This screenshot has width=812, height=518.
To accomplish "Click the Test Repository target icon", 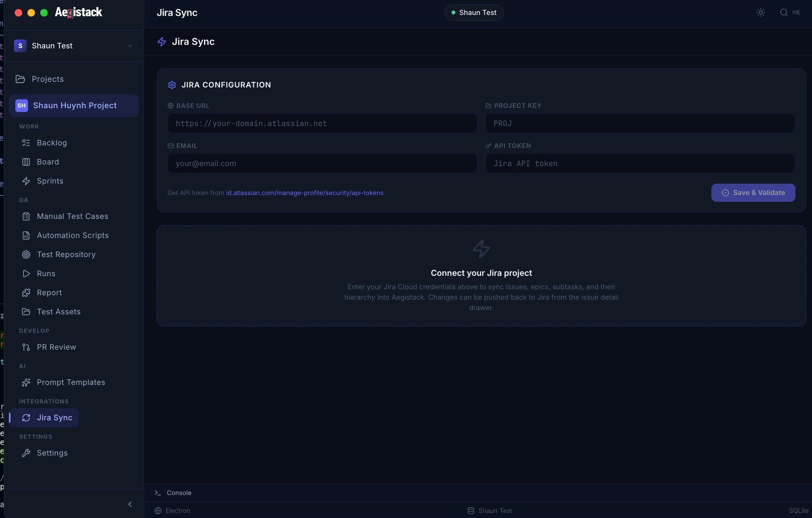I will point(26,254).
